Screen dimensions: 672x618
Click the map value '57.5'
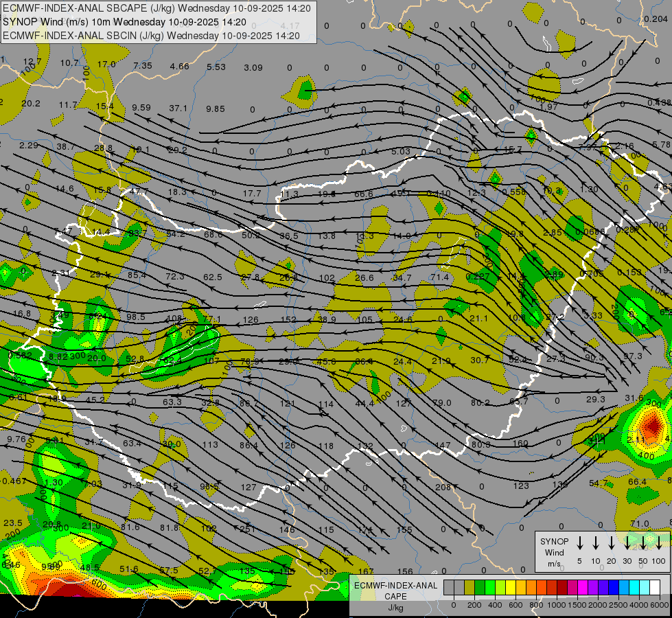(168, 571)
